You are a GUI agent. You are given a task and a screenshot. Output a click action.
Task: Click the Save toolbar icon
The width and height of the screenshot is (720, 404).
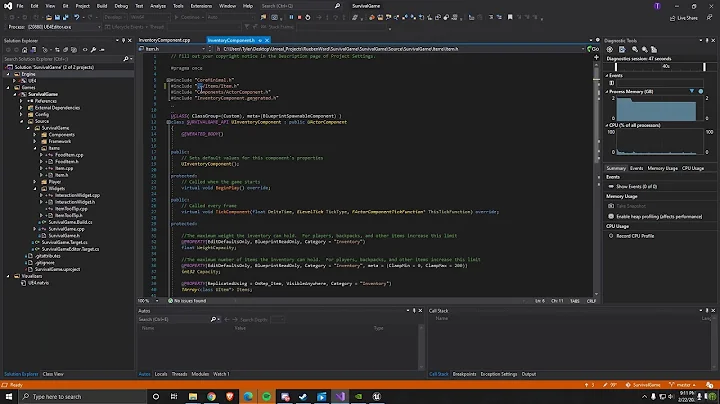[57, 17]
